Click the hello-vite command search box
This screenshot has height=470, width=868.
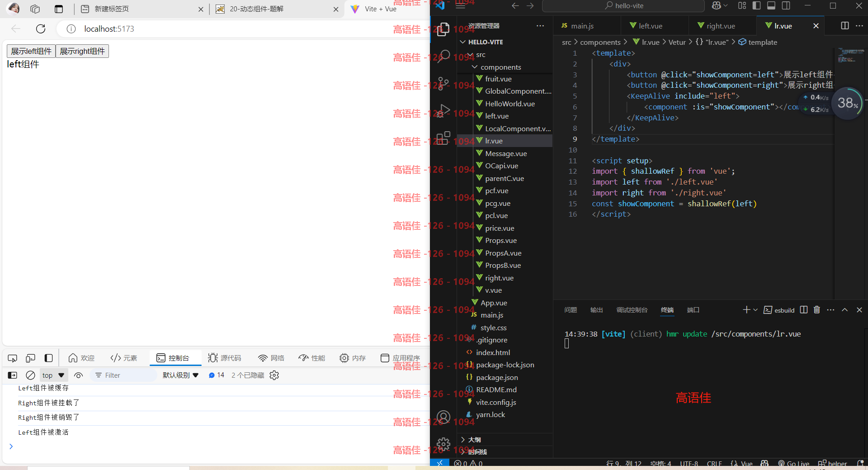click(623, 5)
